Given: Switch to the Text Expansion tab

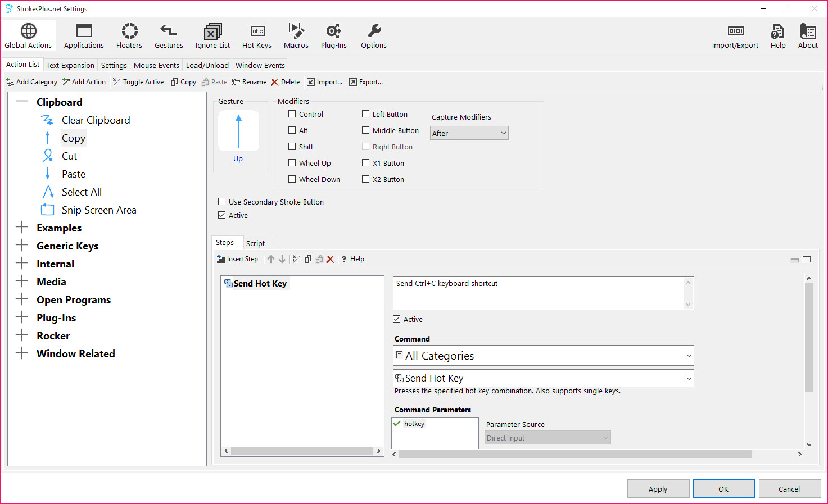Looking at the screenshot, I should pos(70,65).
